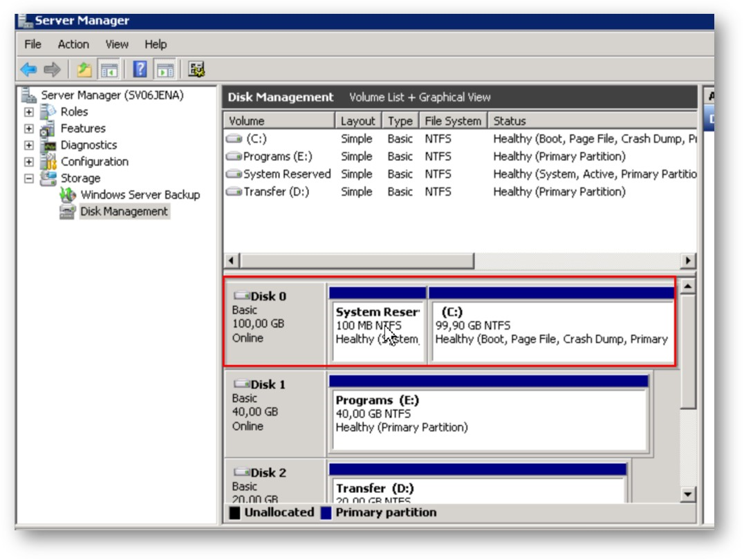The image size is (744, 560).
Task: Sort by the File System column header
Action: coord(453,120)
